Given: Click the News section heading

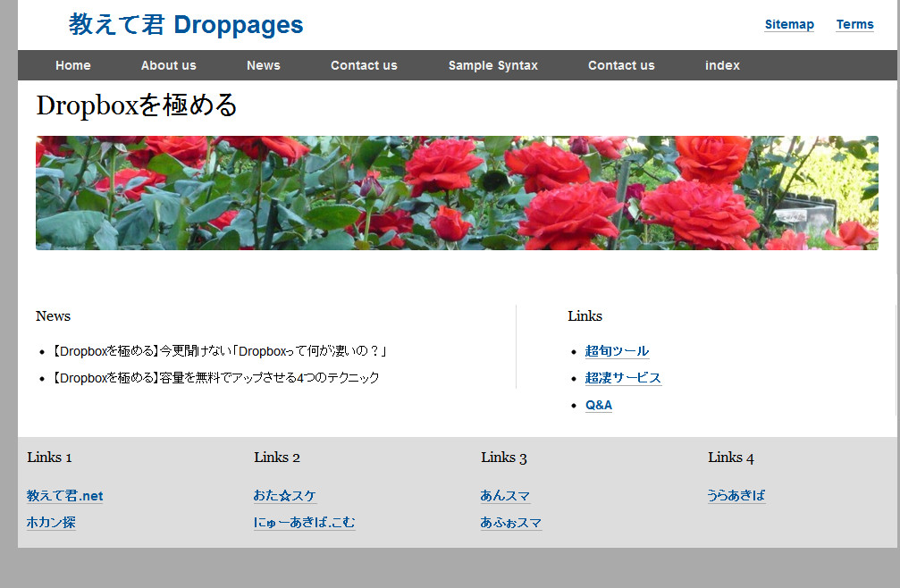Looking at the screenshot, I should 53,316.
